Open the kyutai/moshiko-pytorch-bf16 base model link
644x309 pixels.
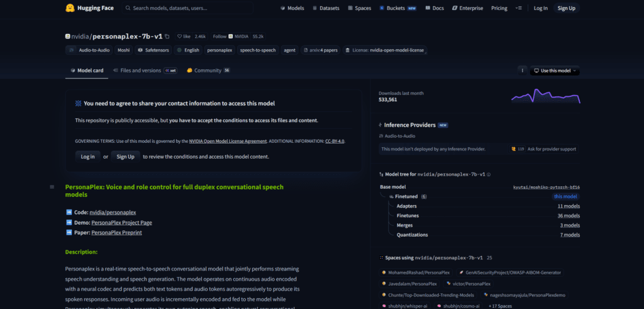pos(547,187)
